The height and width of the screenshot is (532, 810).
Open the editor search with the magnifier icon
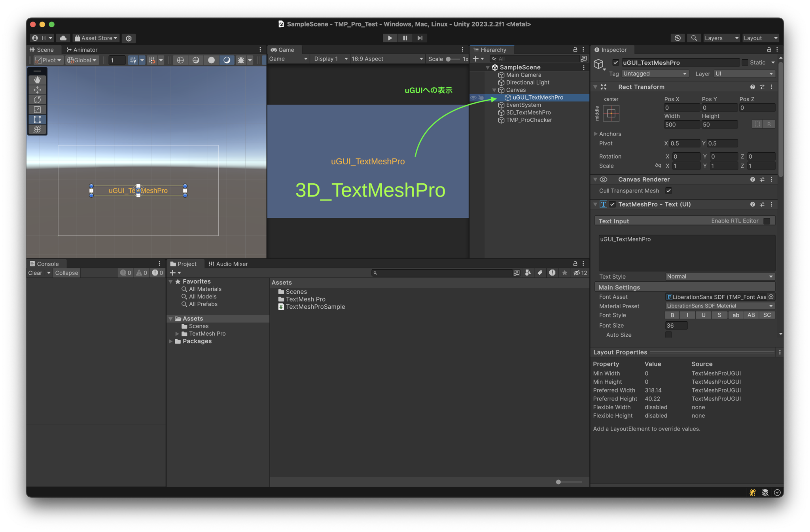(x=694, y=38)
